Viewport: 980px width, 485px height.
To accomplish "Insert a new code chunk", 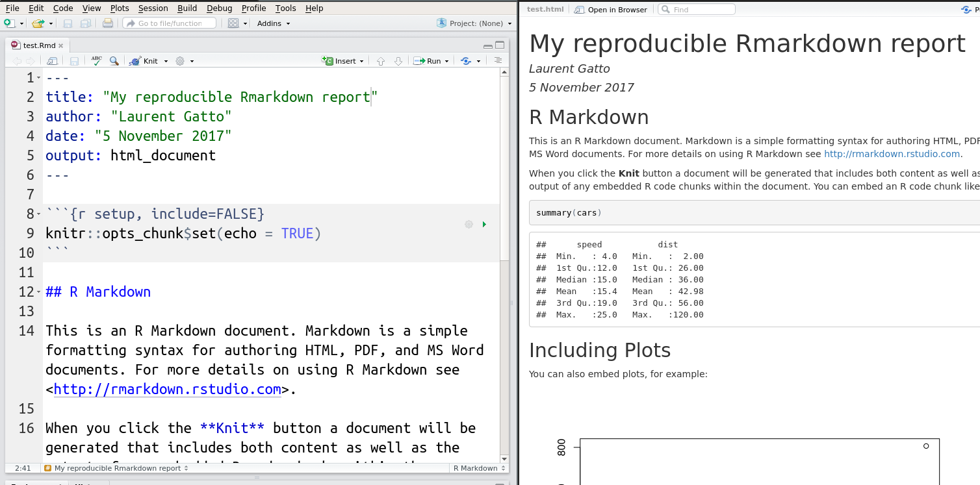I will [344, 61].
